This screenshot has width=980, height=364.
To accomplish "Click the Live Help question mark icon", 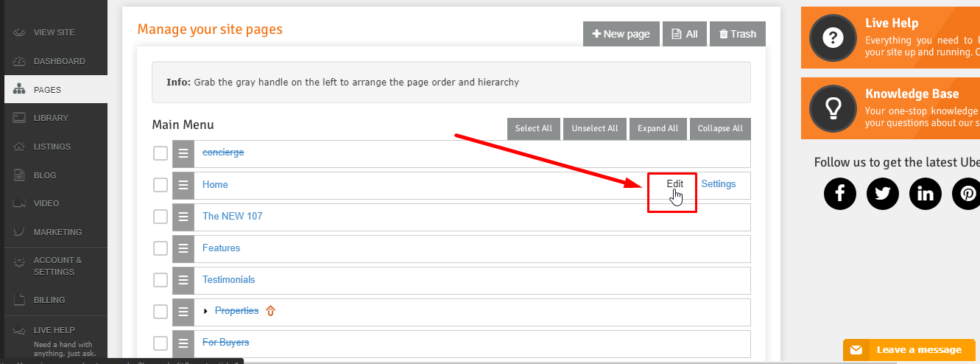I will click(x=832, y=38).
